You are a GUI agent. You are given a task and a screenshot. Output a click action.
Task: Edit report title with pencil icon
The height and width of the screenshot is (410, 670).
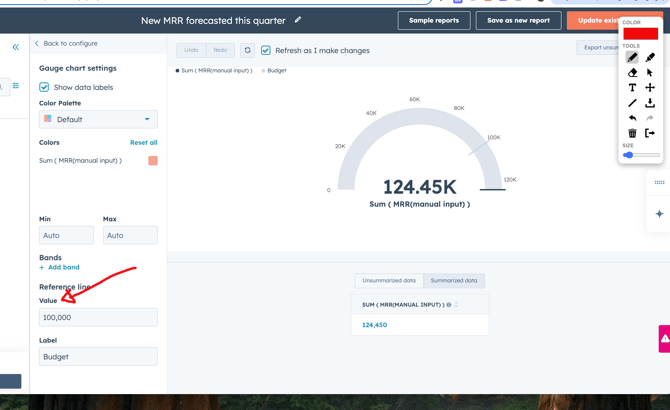(298, 20)
